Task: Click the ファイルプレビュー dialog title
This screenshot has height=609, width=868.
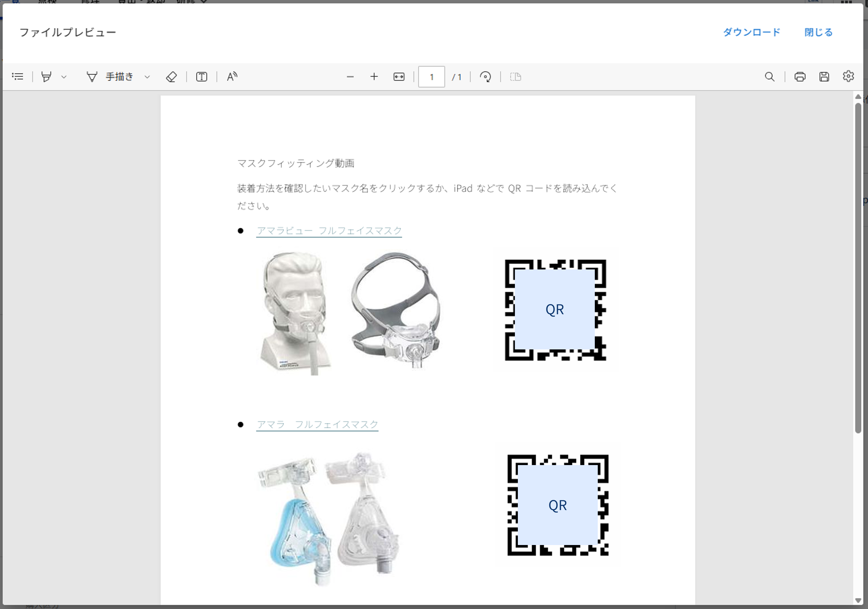Action: [68, 32]
